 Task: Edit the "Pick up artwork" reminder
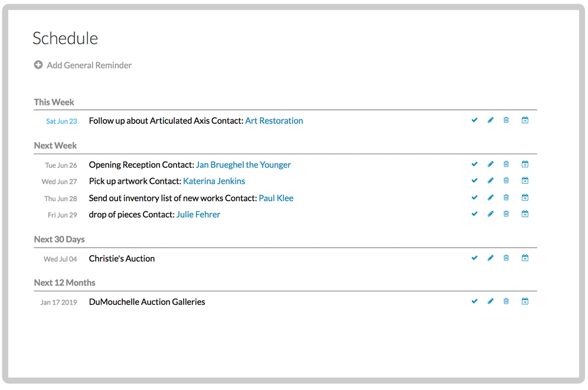491,180
